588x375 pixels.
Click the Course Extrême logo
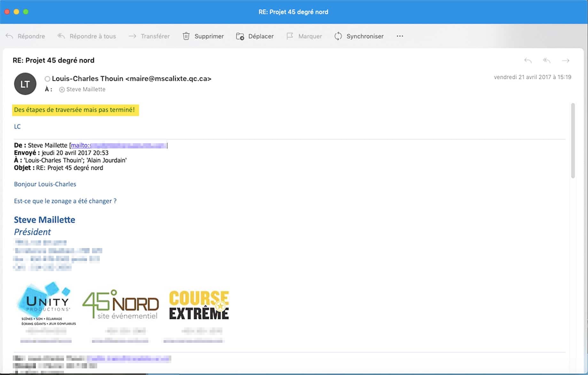point(199,305)
